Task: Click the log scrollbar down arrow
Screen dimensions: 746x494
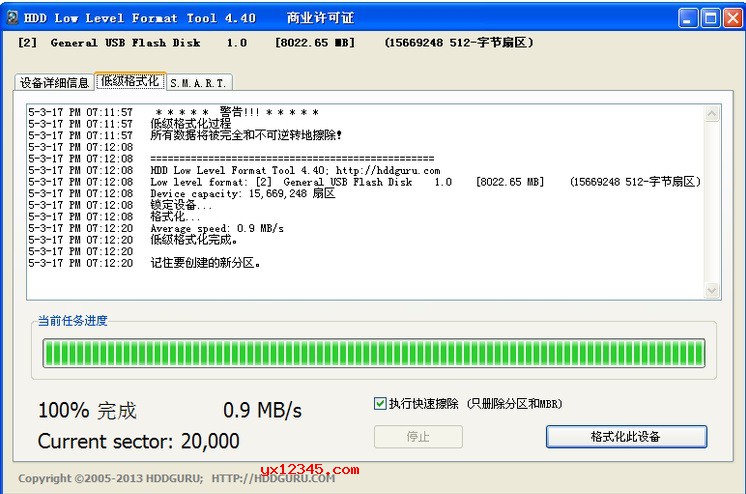Action: point(711,290)
